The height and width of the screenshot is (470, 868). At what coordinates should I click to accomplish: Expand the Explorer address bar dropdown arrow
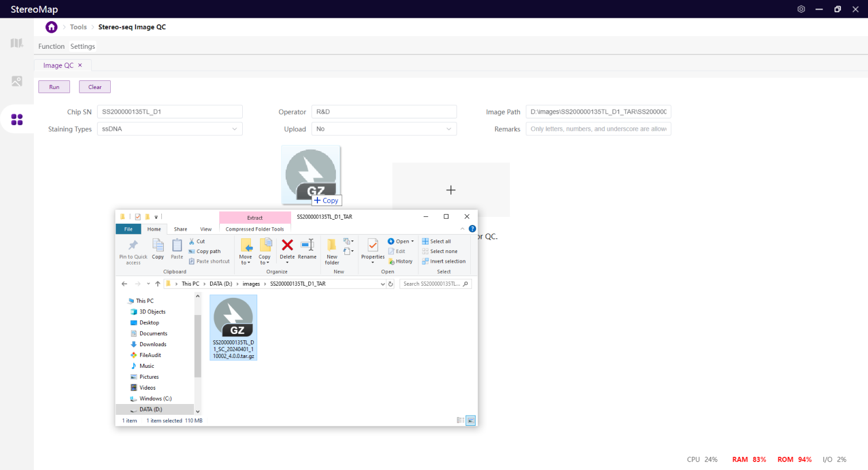(x=383, y=284)
